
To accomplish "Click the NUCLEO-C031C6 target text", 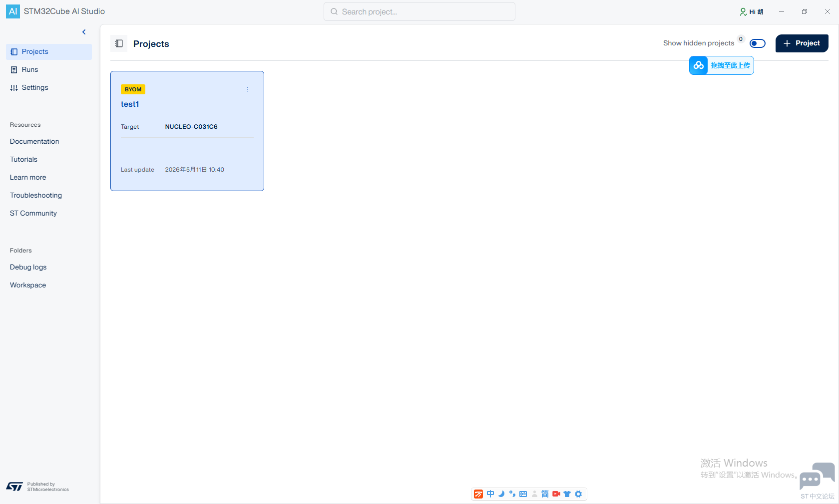I will click(x=191, y=127).
